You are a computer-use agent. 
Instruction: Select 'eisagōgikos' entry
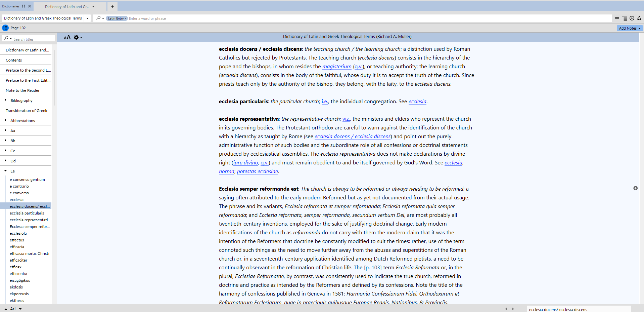click(x=20, y=280)
